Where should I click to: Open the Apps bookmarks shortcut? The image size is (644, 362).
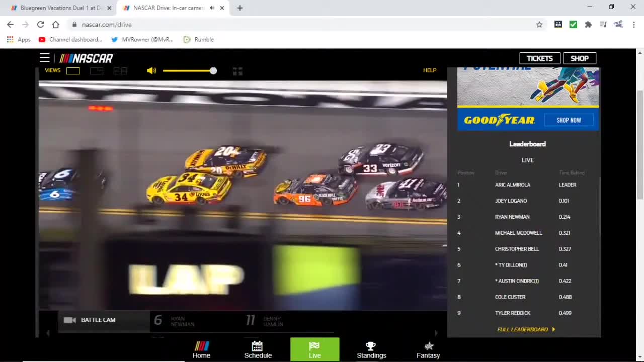(x=19, y=40)
